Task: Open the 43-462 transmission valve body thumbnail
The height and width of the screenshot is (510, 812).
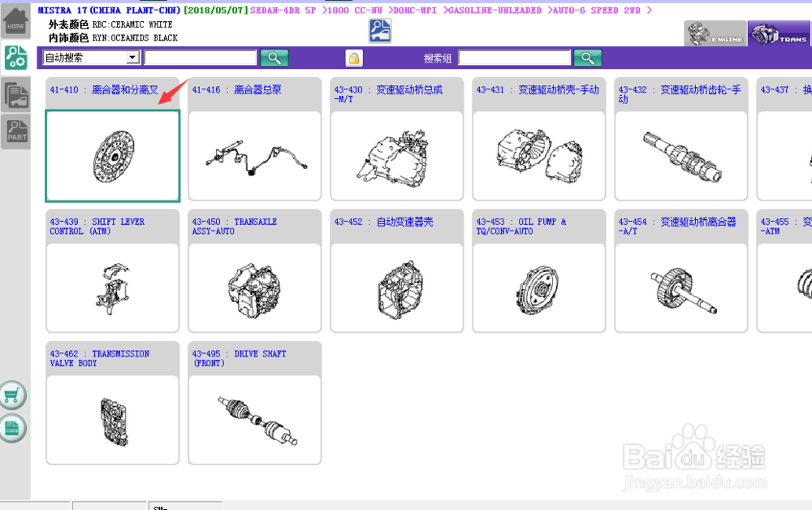Action: [x=113, y=420]
